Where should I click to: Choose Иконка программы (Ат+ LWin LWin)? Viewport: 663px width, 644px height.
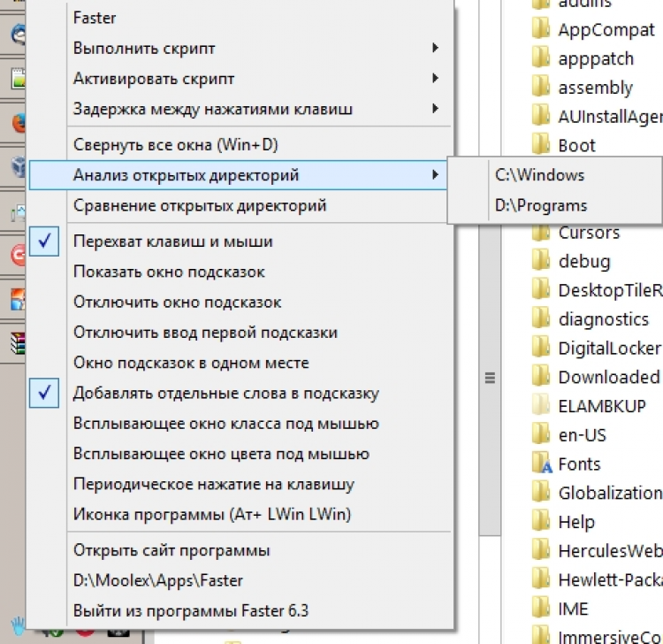[240, 515]
